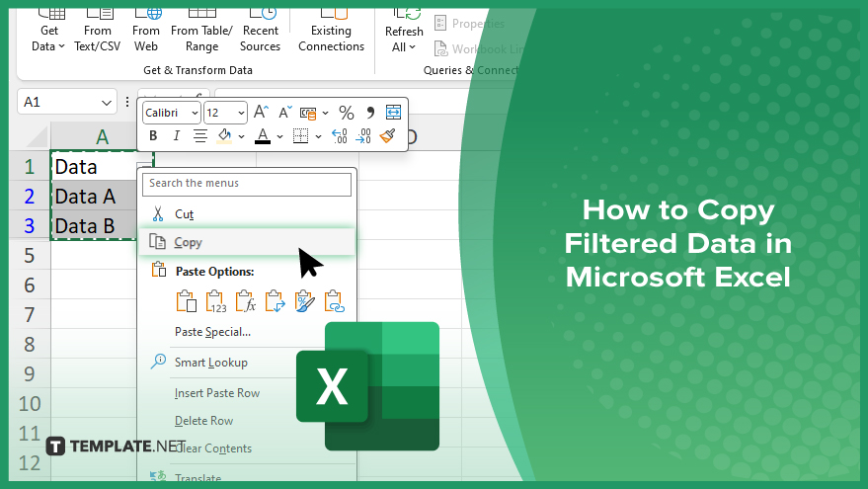The height and width of the screenshot is (489, 868).
Task: Open Existing Connections
Action: pos(331,31)
